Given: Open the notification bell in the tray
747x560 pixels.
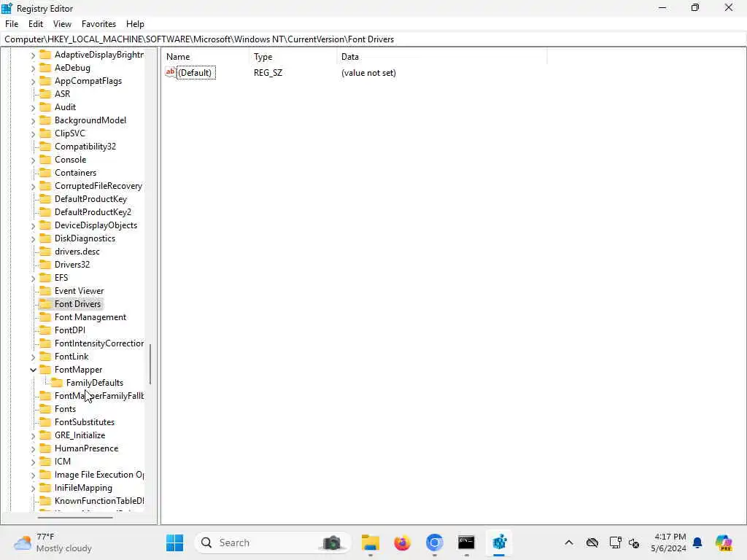Looking at the screenshot, I should point(697,542).
